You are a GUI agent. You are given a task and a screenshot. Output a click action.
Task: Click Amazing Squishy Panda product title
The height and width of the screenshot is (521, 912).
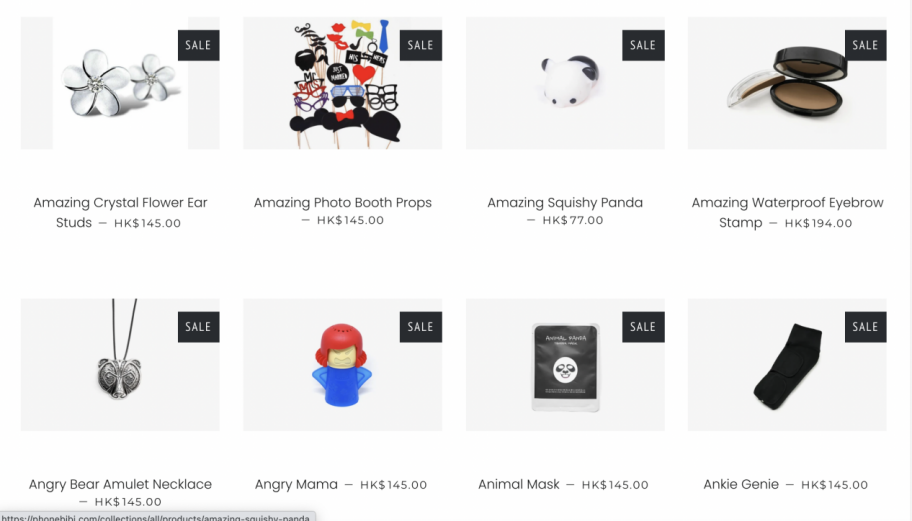[x=565, y=202]
